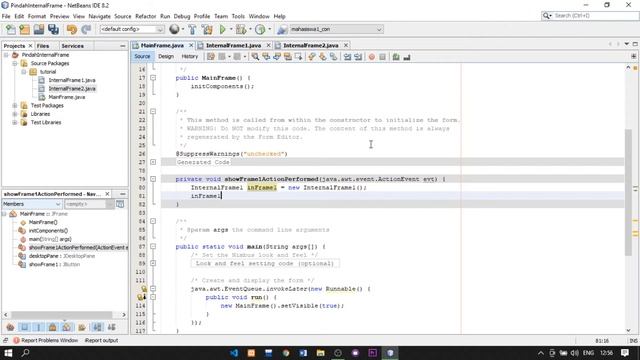Switch to the InternalFrame2.java editor tab
Image resolution: width=640 pixels, height=360 pixels.
(311, 45)
